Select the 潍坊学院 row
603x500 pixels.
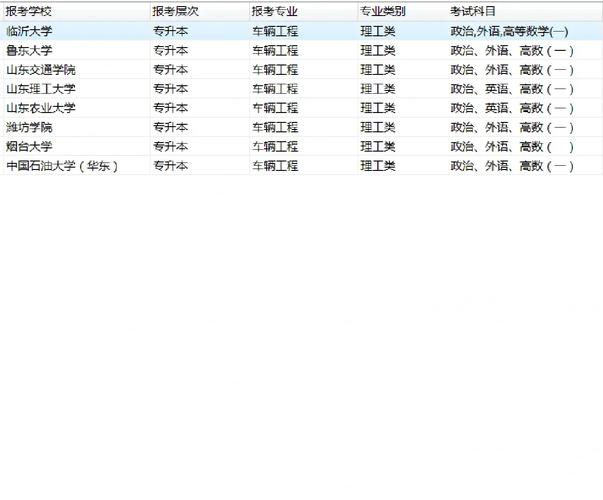[x=302, y=127]
